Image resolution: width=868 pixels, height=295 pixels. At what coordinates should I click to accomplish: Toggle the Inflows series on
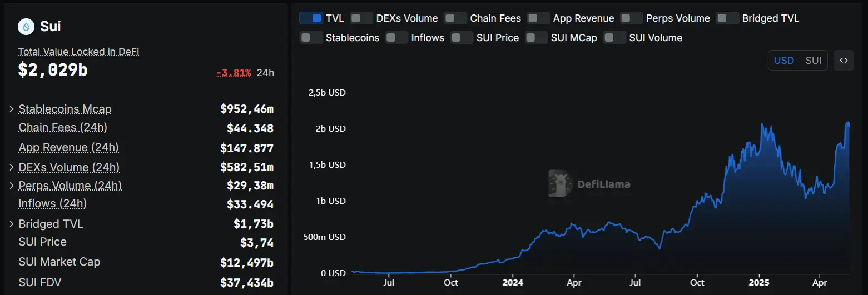point(397,38)
